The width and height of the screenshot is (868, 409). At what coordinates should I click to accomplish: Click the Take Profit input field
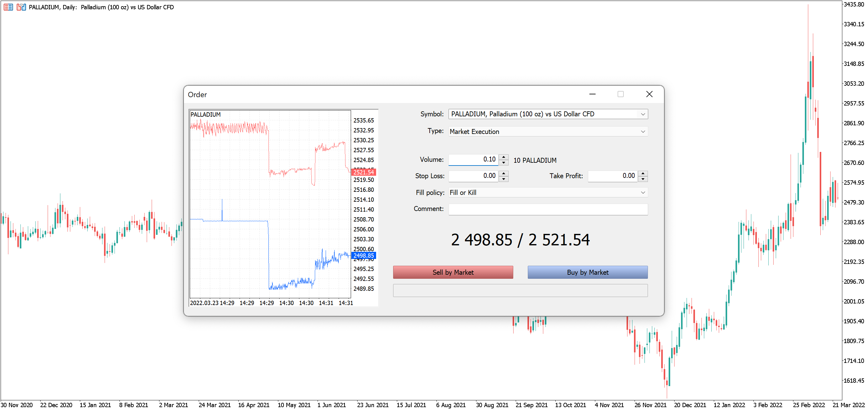click(613, 176)
